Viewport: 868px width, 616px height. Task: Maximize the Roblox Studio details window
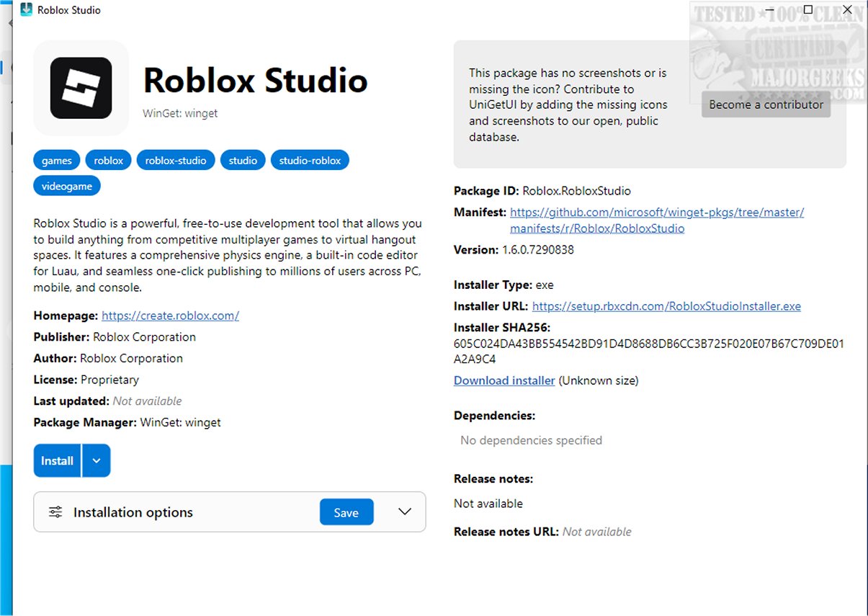point(808,10)
